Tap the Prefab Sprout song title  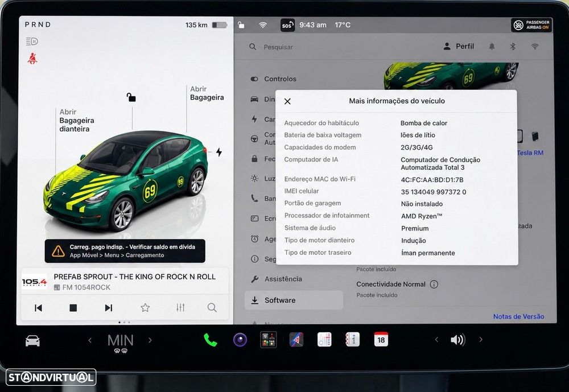[x=135, y=277]
